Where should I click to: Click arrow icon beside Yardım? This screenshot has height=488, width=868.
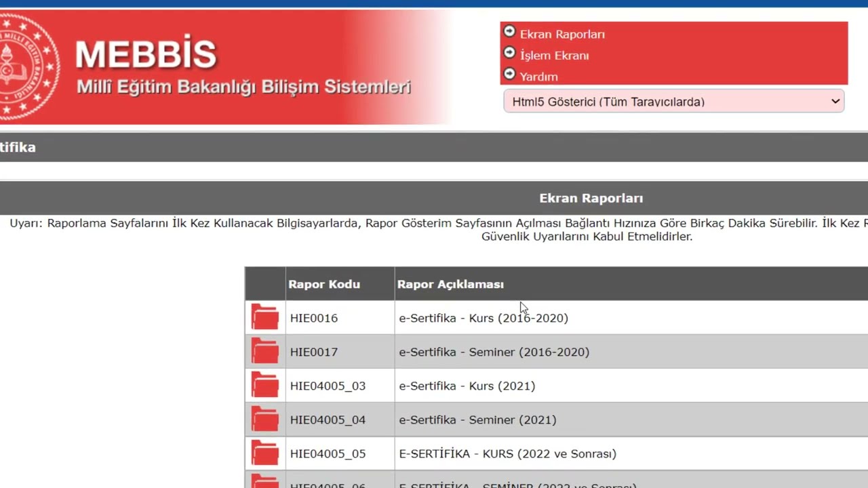pyautogui.click(x=510, y=74)
